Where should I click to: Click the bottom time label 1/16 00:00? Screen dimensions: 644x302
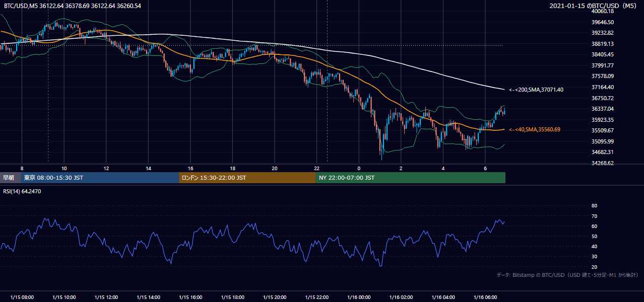click(x=359, y=297)
